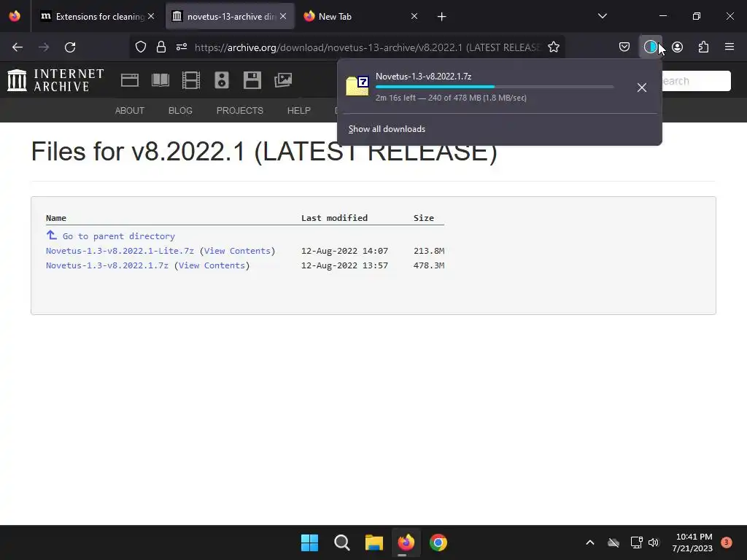Viewport: 747px width, 560px height.
Task: Bookmark this page with the star icon
Action: pos(554,47)
